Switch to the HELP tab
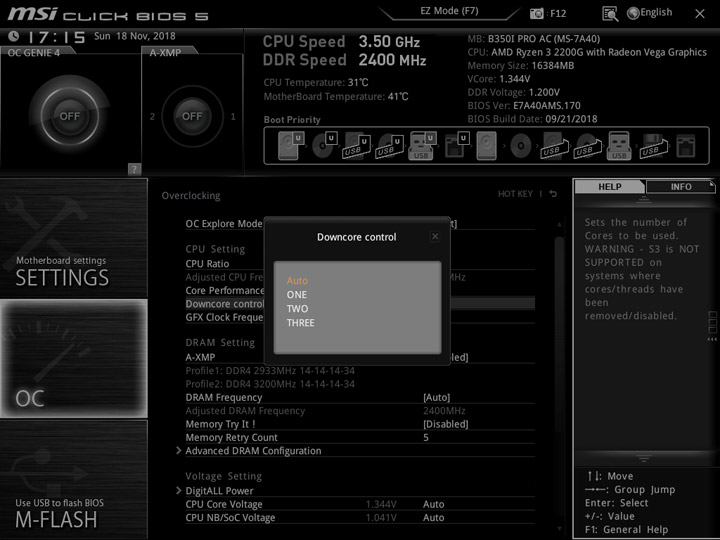 pyautogui.click(x=610, y=187)
